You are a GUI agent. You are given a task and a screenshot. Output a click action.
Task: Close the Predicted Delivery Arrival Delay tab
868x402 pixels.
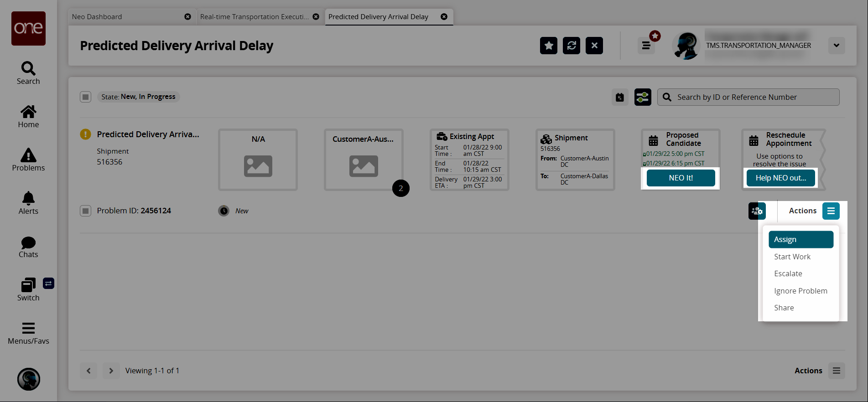click(x=444, y=16)
